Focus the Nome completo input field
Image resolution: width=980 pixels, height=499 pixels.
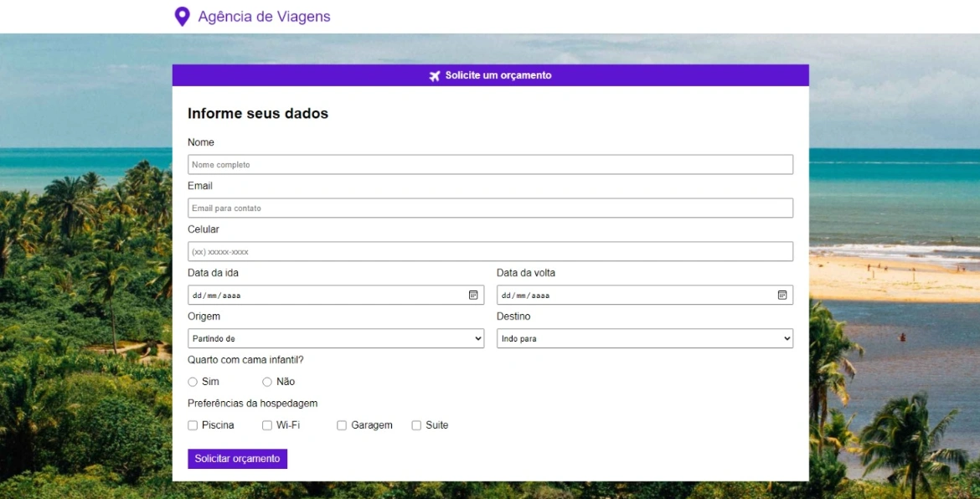pos(490,165)
